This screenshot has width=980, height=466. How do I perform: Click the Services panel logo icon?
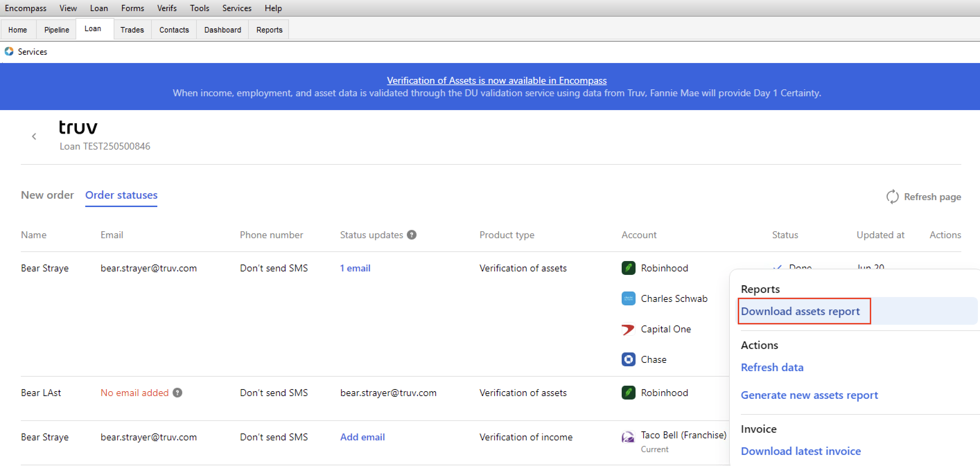click(x=9, y=51)
